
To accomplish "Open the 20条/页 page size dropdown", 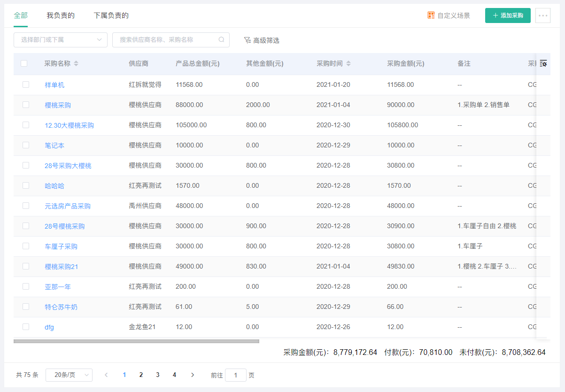I will pyautogui.click(x=69, y=375).
